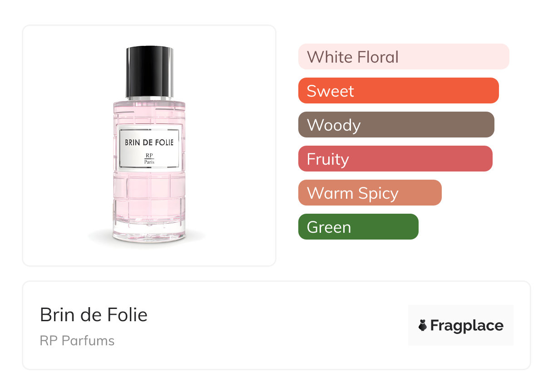Click the black bottle cap
This screenshot has height=392, width=553.
tap(149, 71)
